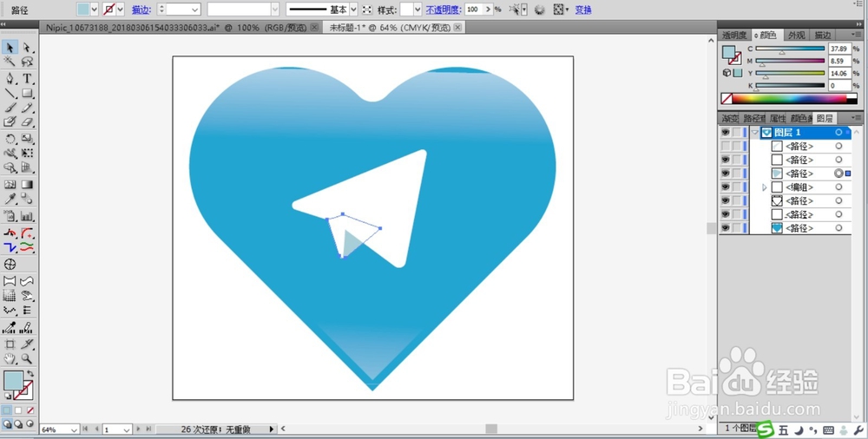Select the Magic Wand tool

pyautogui.click(x=10, y=62)
